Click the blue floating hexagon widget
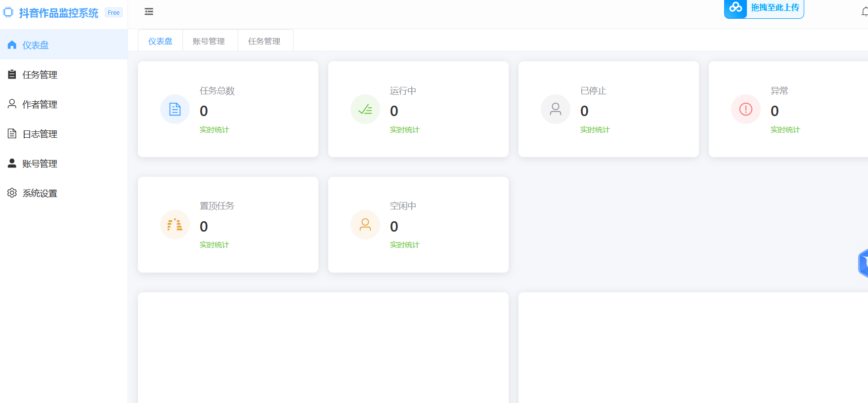The width and height of the screenshot is (868, 403). (x=863, y=263)
